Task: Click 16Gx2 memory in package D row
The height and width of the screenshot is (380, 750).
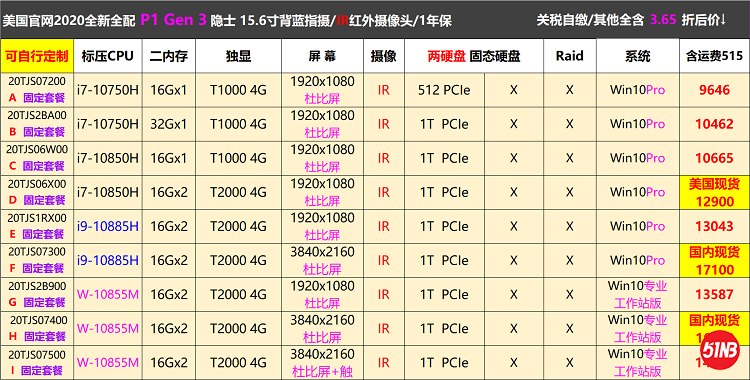Action: point(168,192)
